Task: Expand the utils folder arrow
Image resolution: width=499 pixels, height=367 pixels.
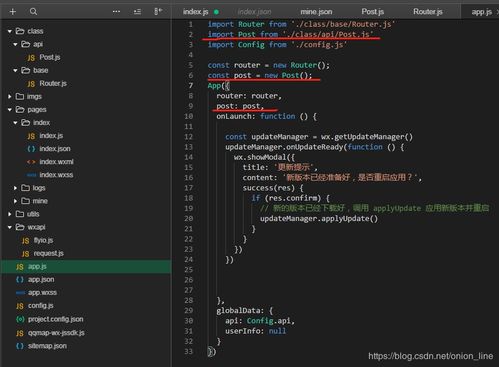Action: (x=10, y=214)
